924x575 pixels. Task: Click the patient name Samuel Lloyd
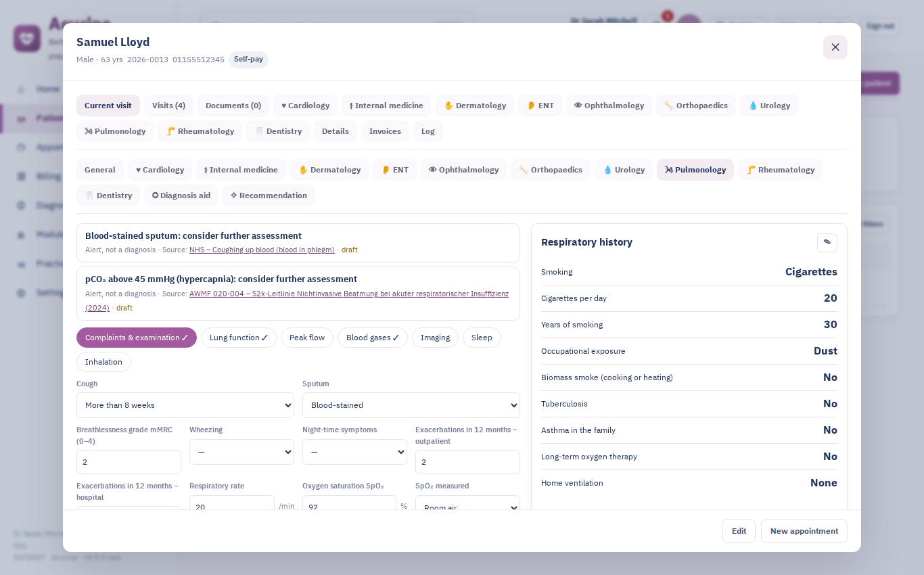point(113,42)
